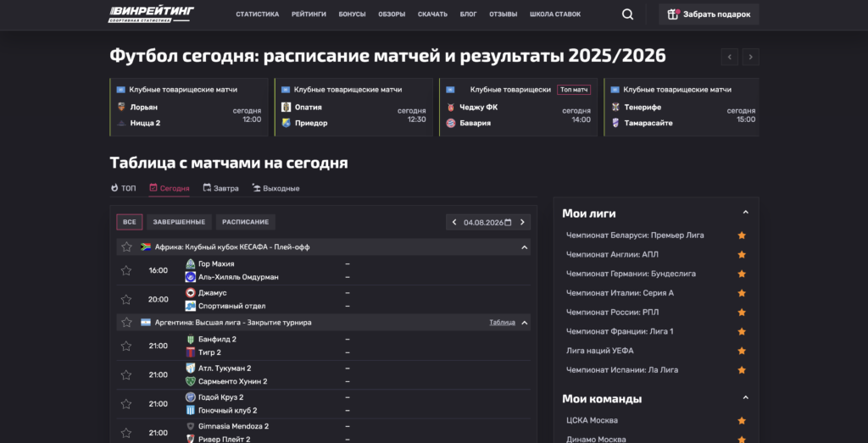Open Бонусы menu item

(352, 14)
